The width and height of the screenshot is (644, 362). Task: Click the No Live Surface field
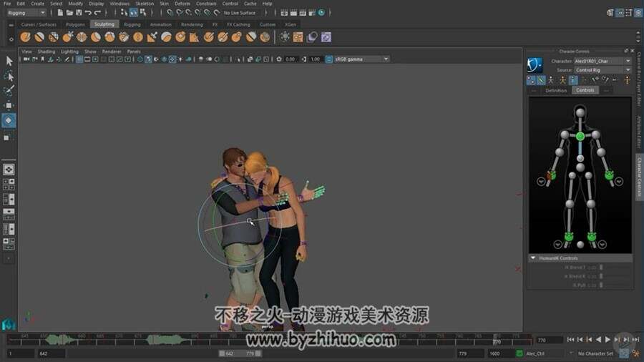(240, 13)
